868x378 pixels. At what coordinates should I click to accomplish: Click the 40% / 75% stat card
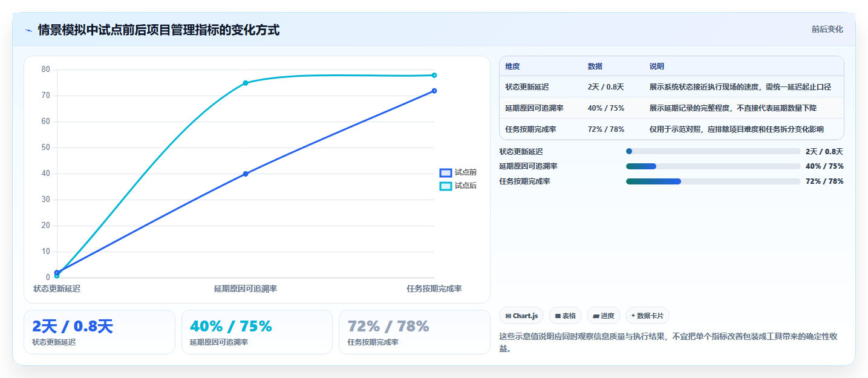point(257,332)
